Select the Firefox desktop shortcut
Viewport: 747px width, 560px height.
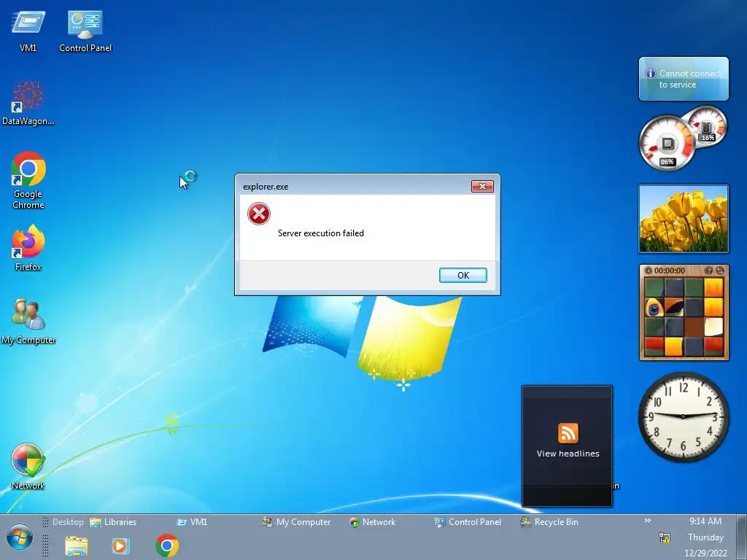28,248
